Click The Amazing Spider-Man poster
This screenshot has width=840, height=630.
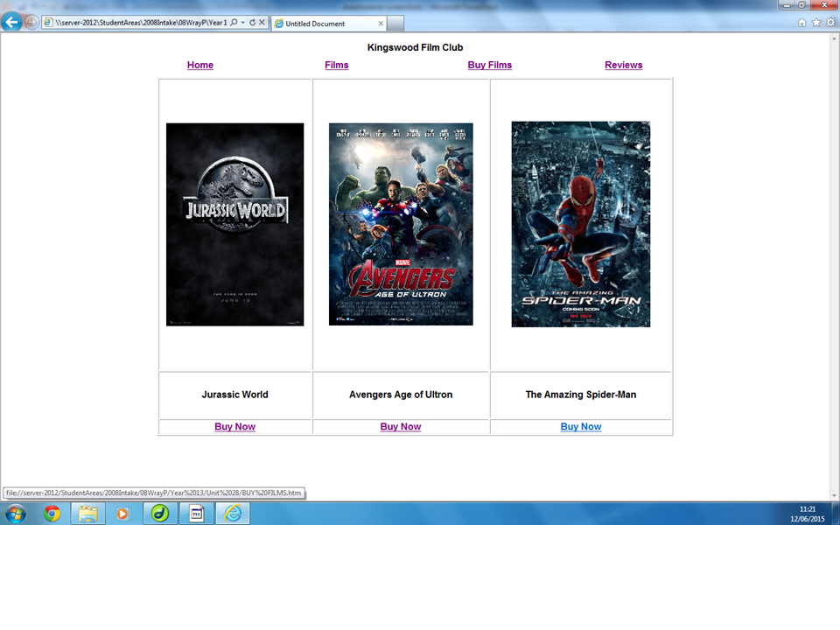click(x=581, y=224)
